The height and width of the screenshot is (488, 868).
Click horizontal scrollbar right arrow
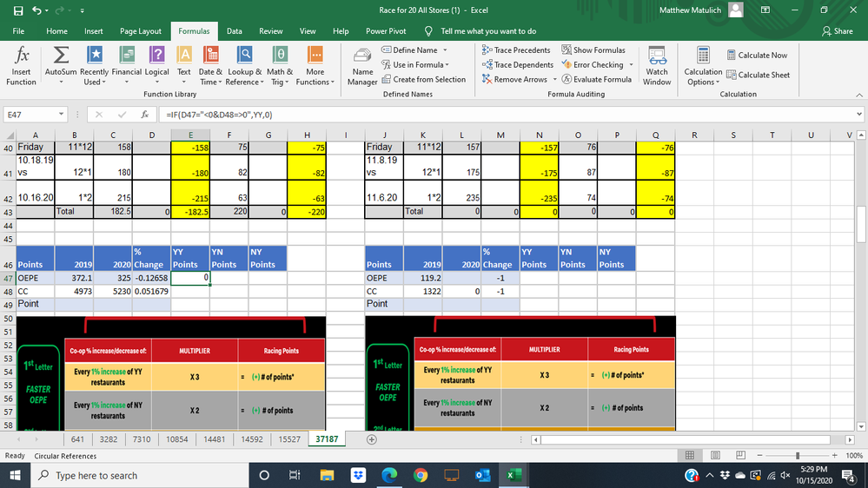pyautogui.click(x=850, y=440)
